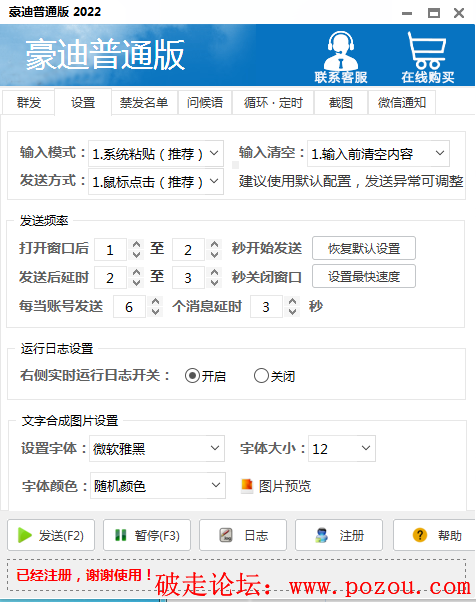Open the 联系客服 customer service icon
Image resolution: width=476 pixels, height=602 pixels.
(x=341, y=51)
